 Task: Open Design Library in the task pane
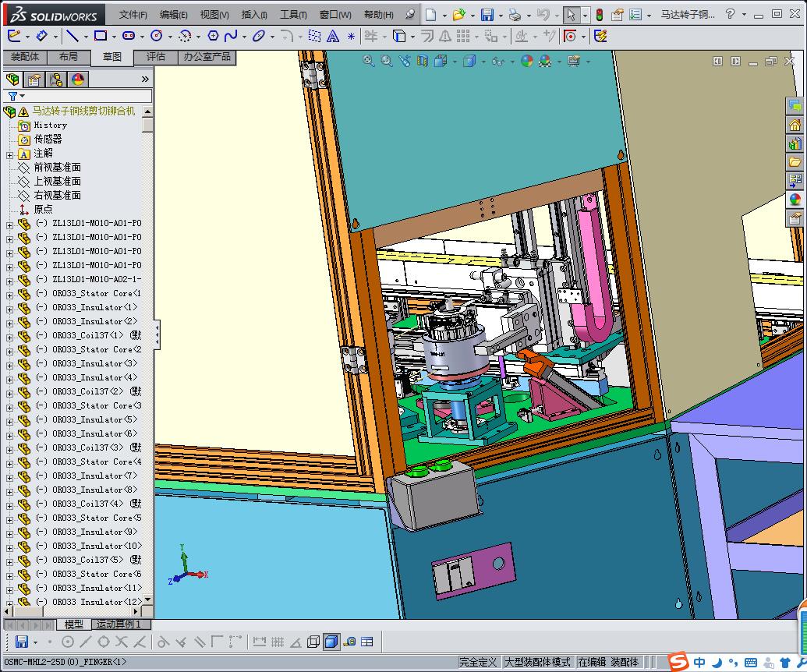tap(795, 143)
